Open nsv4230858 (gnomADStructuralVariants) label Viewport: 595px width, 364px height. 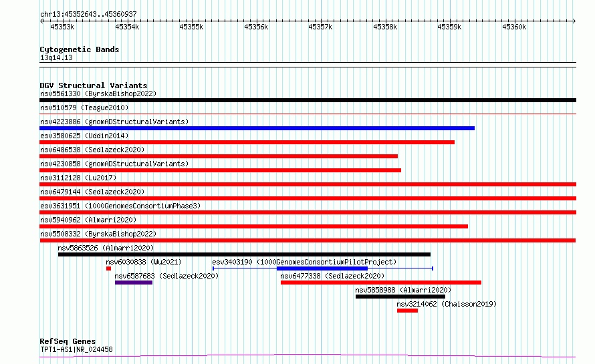[114, 164]
